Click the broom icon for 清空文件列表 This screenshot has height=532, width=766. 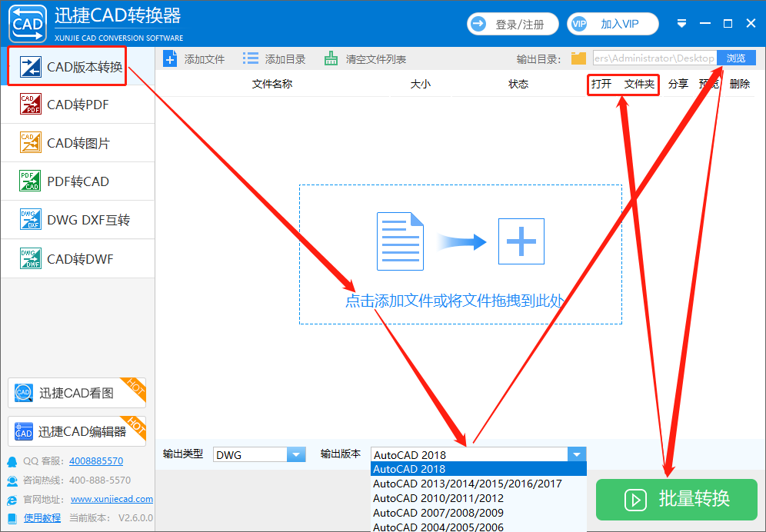tap(331, 58)
